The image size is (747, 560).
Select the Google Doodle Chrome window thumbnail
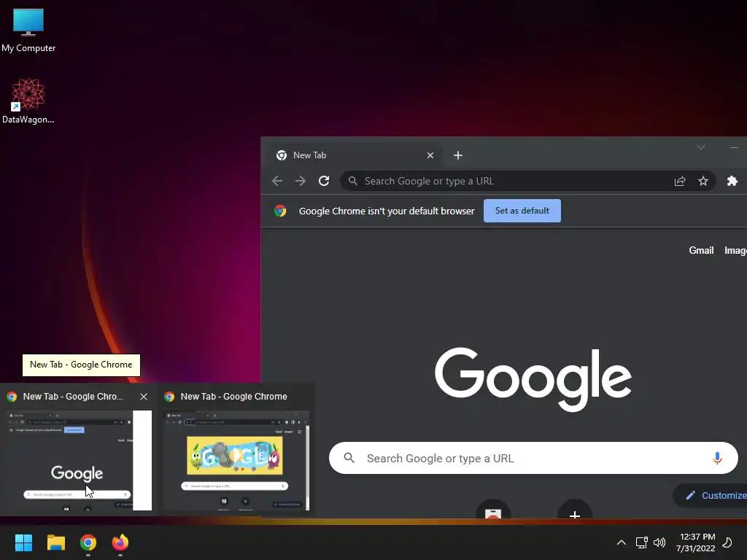tap(236, 461)
